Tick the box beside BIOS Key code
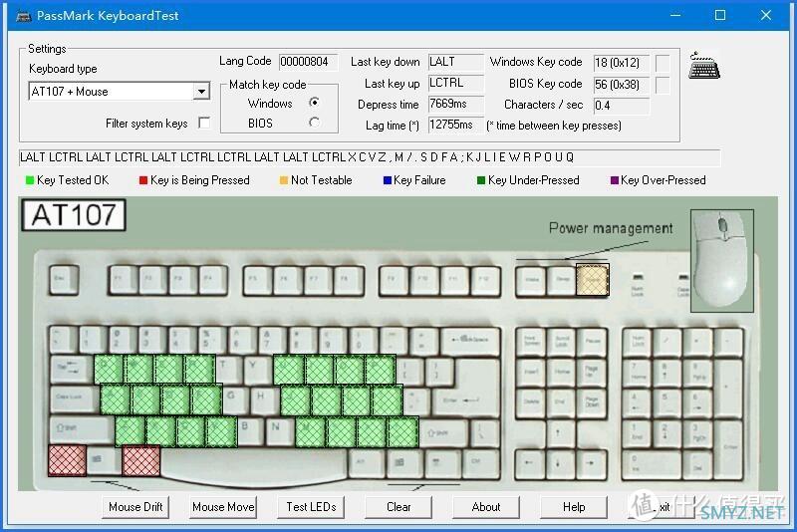The width and height of the screenshot is (797, 532). point(663,85)
